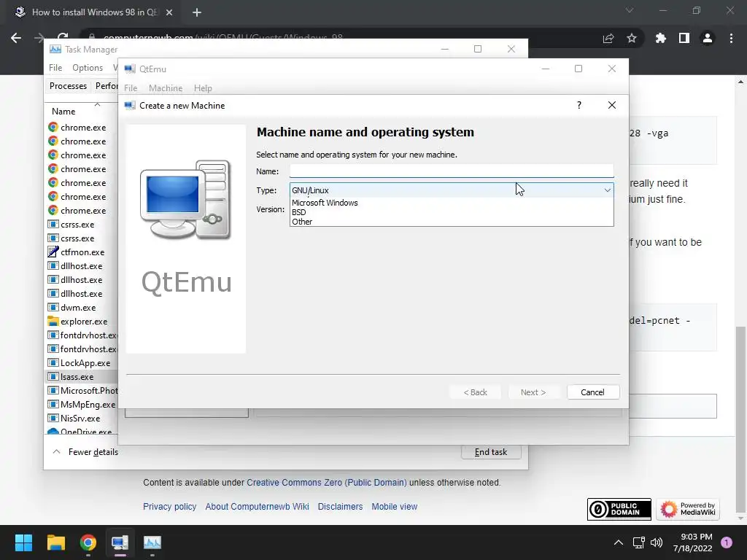
Task: Open QtEmu File menu
Action: tap(131, 88)
